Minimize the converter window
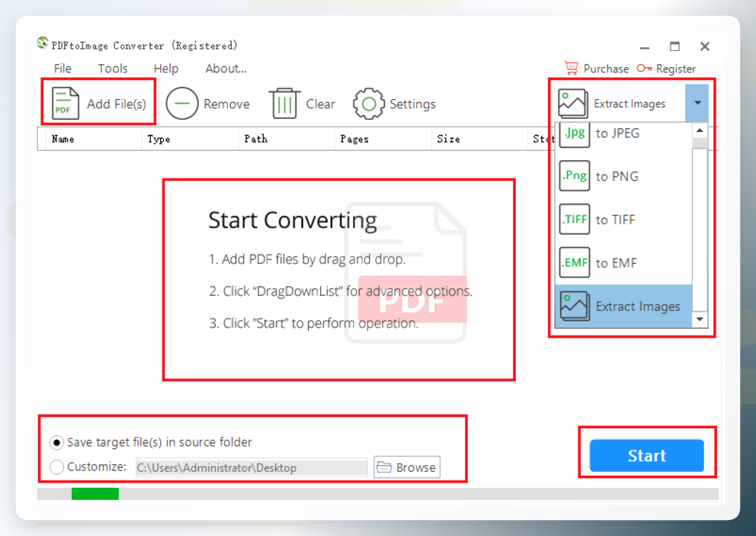 click(x=645, y=48)
